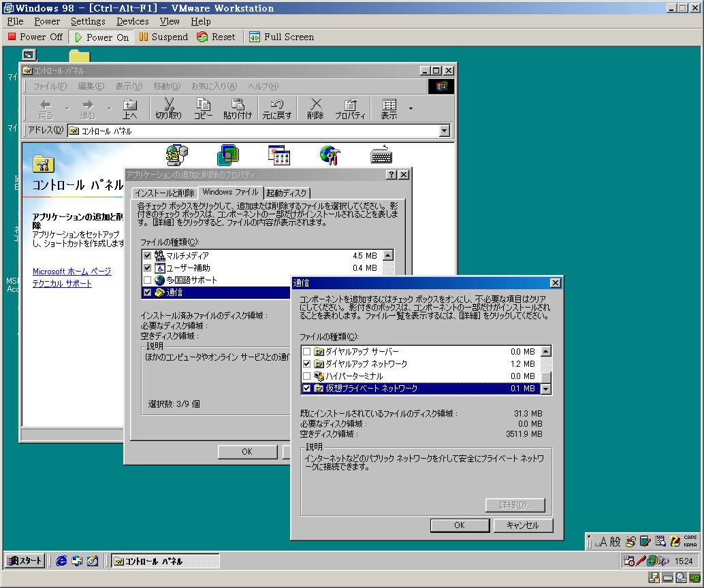This screenshot has width=704, height=588.
Task: Open the 進む history dropdown arrow
Action: 109,109
